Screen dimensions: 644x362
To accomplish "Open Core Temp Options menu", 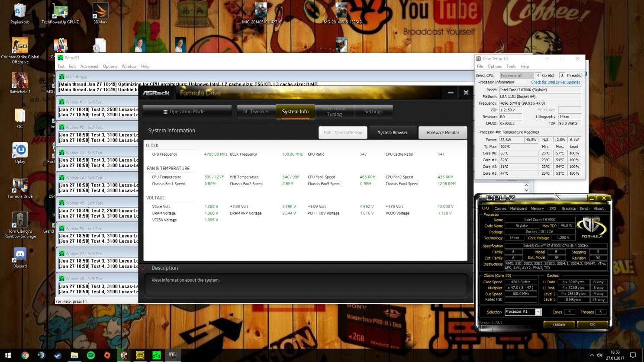I will tap(495, 66).
